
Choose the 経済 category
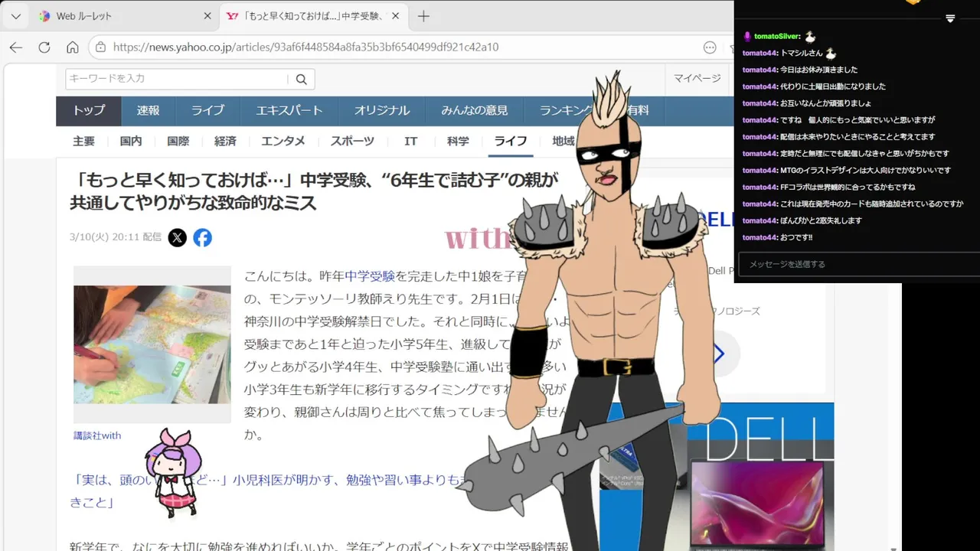(x=225, y=142)
